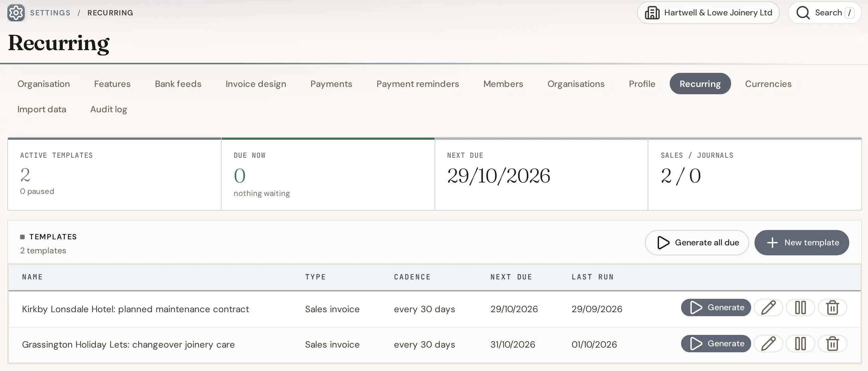868x371 pixels.
Task: Click the LAST RUN column header
Action: coord(592,277)
